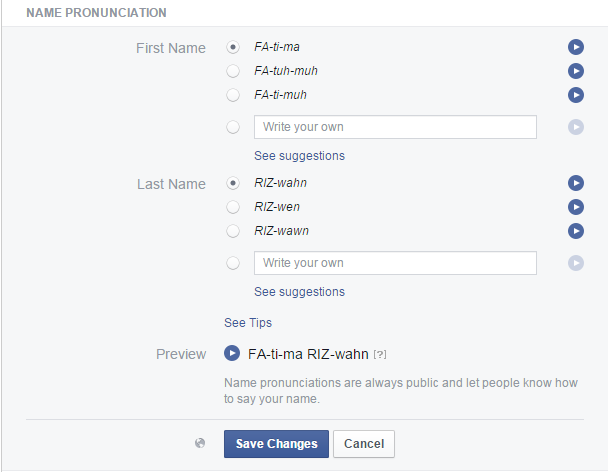Choose the custom last name radio button
Screen dimensions: 608x472
click(x=233, y=263)
